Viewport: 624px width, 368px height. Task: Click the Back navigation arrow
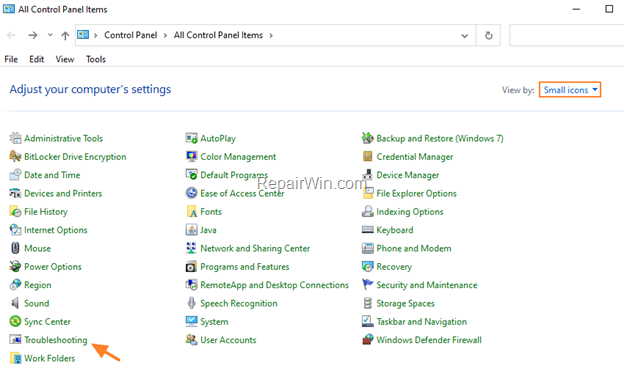point(11,35)
